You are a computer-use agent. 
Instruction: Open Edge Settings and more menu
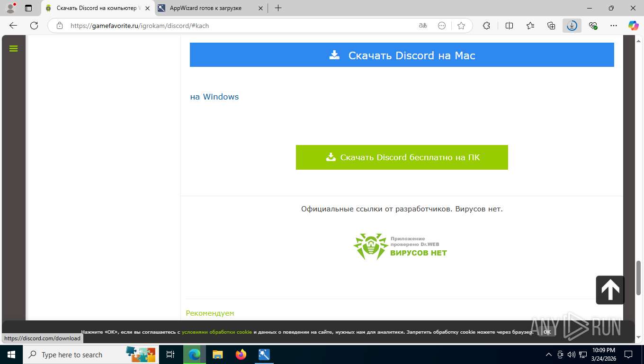[x=614, y=26]
